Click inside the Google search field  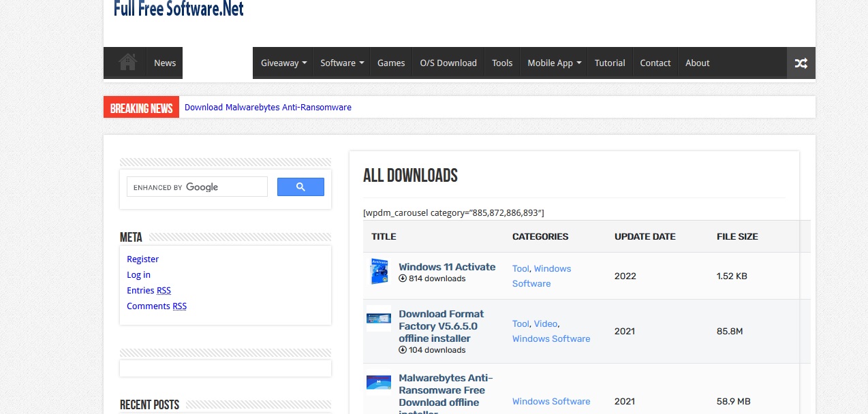(x=197, y=187)
